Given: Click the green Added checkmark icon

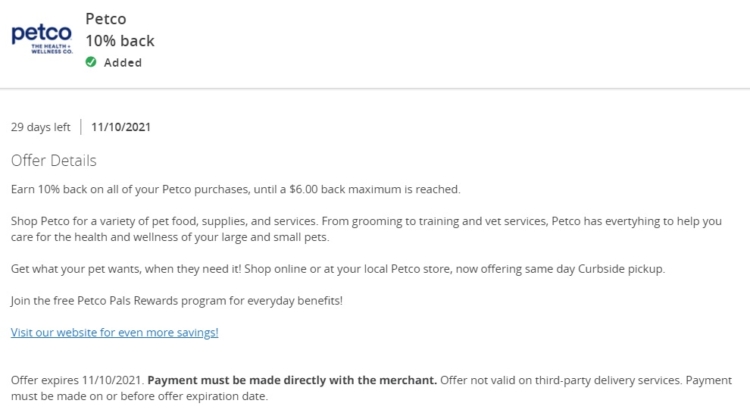Looking at the screenshot, I should click(91, 62).
